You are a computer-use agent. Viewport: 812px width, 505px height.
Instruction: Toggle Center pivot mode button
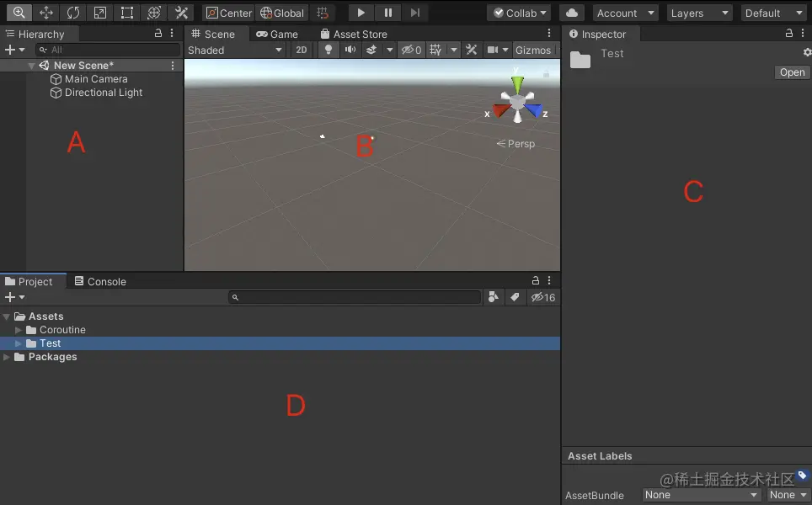(228, 13)
